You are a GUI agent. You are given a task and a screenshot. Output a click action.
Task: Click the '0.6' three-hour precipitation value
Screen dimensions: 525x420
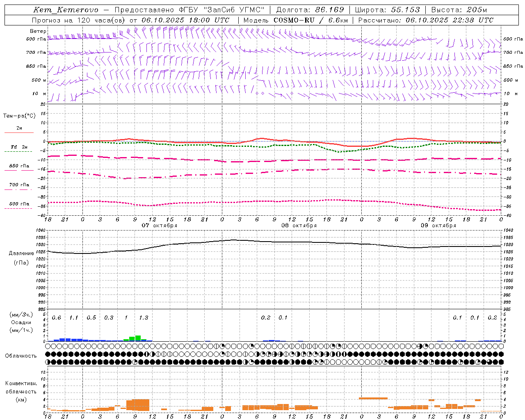[56, 318]
